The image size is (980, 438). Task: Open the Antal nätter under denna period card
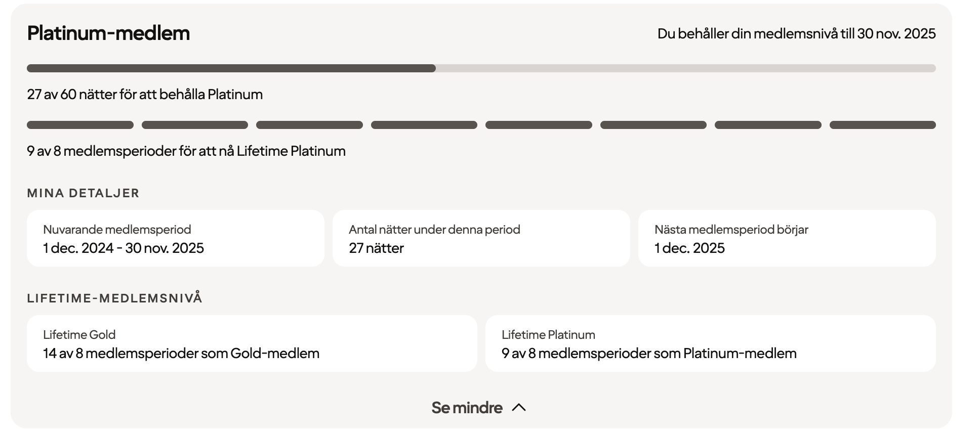tap(481, 238)
